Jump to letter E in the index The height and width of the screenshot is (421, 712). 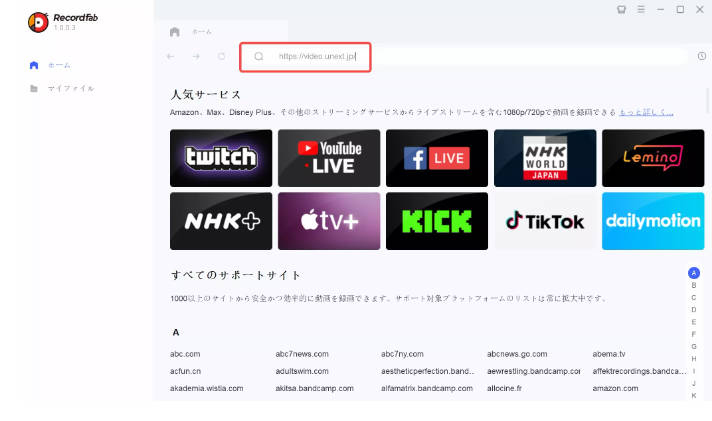point(694,322)
